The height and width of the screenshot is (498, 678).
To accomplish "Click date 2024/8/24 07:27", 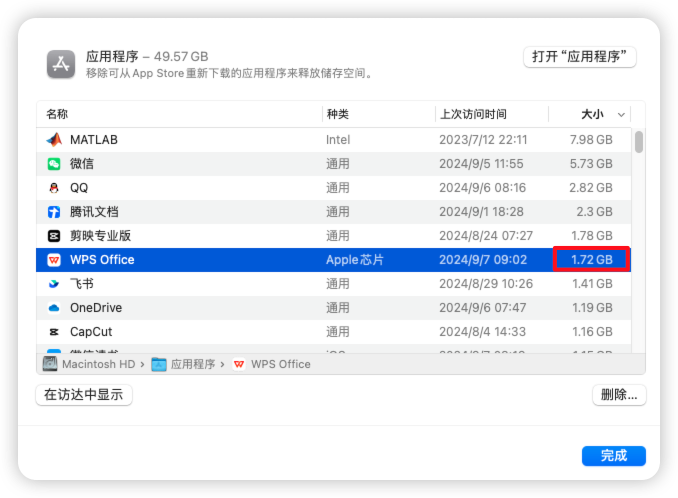I will click(x=486, y=236).
